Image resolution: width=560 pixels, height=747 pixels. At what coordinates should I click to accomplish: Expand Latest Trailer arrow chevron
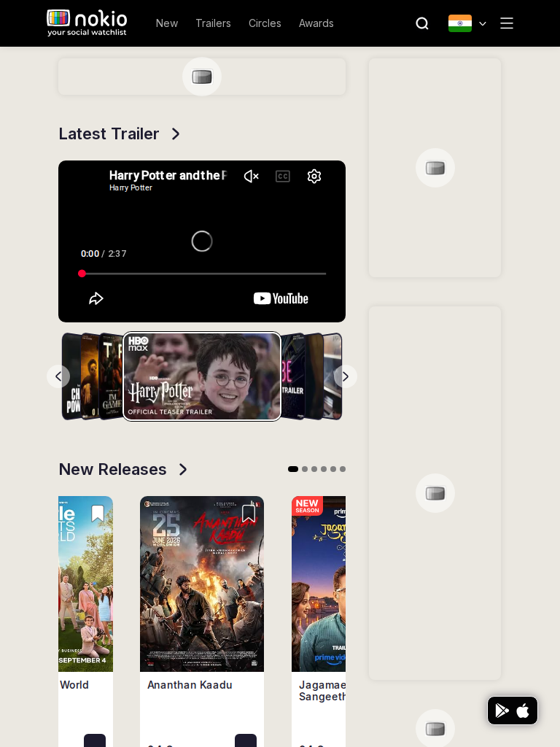coord(176,134)
